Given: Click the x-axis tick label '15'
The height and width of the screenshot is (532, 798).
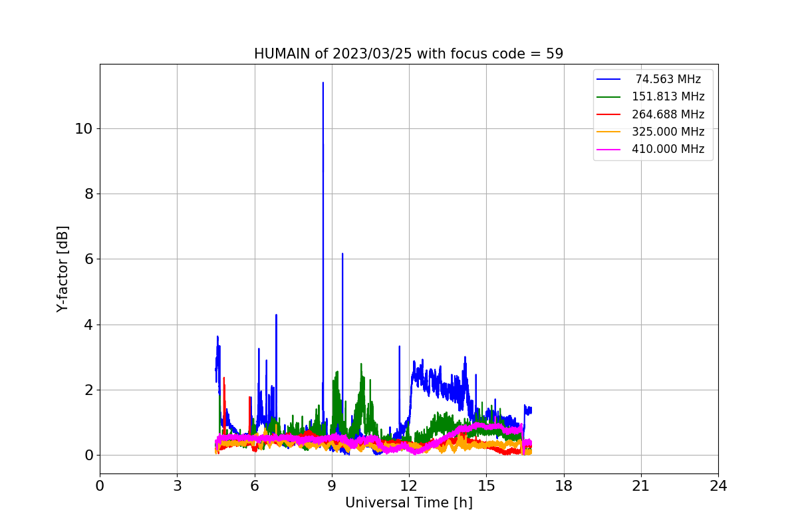Looking at the screenshot, I should point(486,486).
